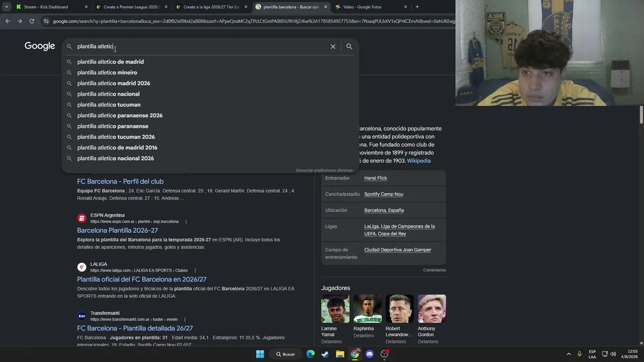Click the taskbar Buscar search box
This screenshot has height=362, width=644.
coord(285,354)
